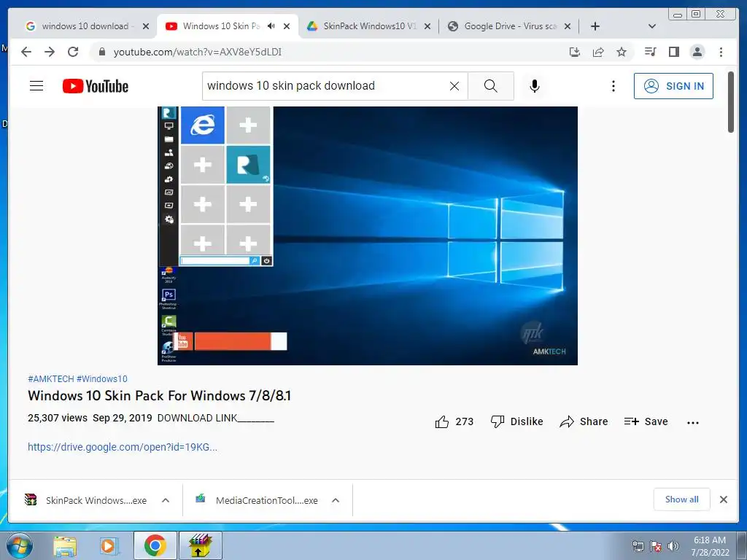The width and height of the screenshot is (747, 560).
Task: Toggle the Chrome side panel
Action: point(673,52)
